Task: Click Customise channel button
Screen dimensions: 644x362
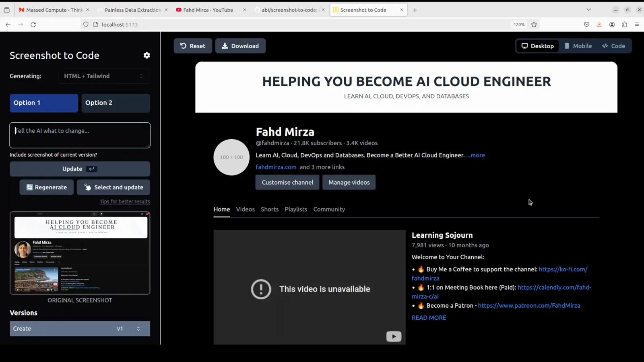Action: tap(287, 182)
